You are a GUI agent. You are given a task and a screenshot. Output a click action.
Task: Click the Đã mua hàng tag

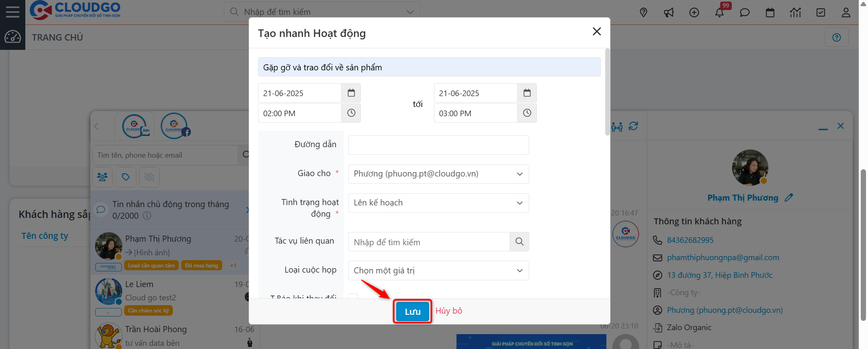click(x=201, y=265)
